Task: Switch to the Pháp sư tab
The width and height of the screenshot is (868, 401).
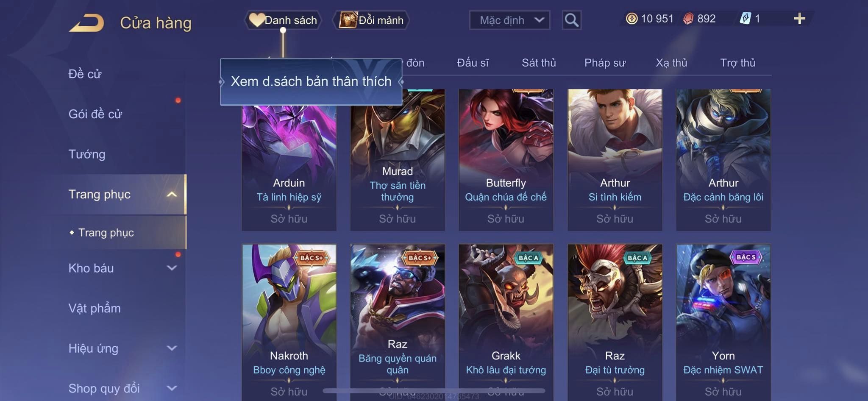Action: pyautogui.click(x=605, y=63)
